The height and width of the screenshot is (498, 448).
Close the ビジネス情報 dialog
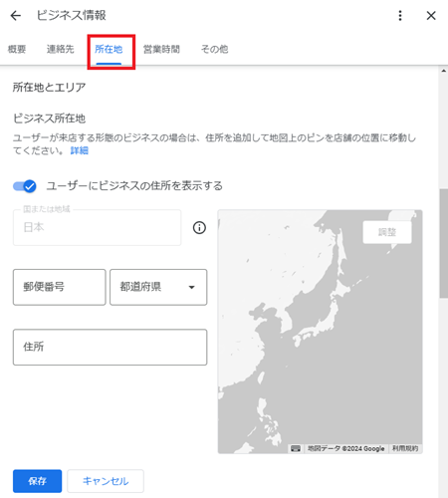point(431,16)
